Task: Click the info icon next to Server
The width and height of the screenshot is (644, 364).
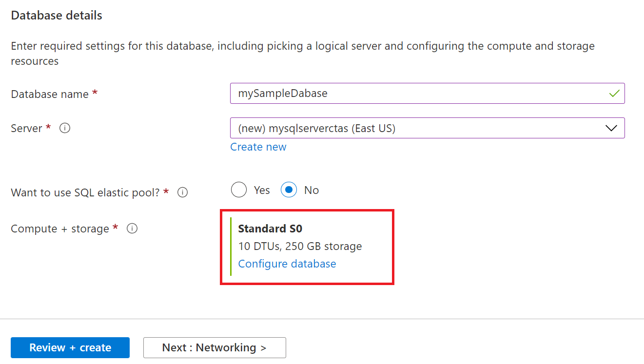Action: (64, 128)
